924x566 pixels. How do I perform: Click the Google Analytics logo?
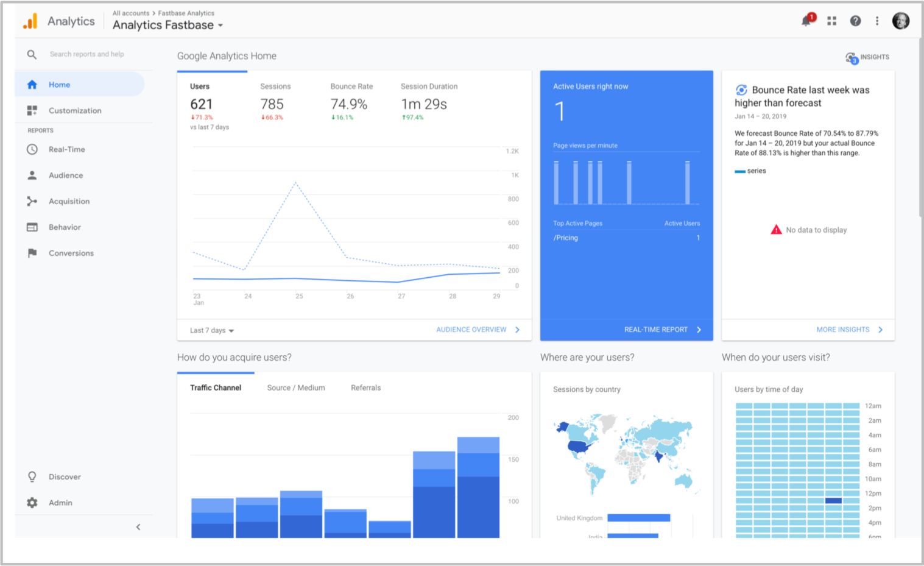point(30,21)
